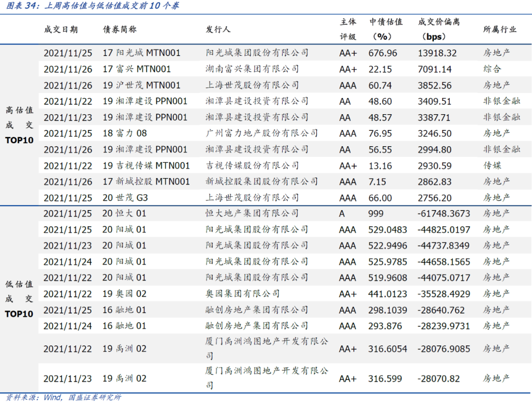Click issuer 奥园集团有限公司

pyautogui.click(x=242, y=294)
